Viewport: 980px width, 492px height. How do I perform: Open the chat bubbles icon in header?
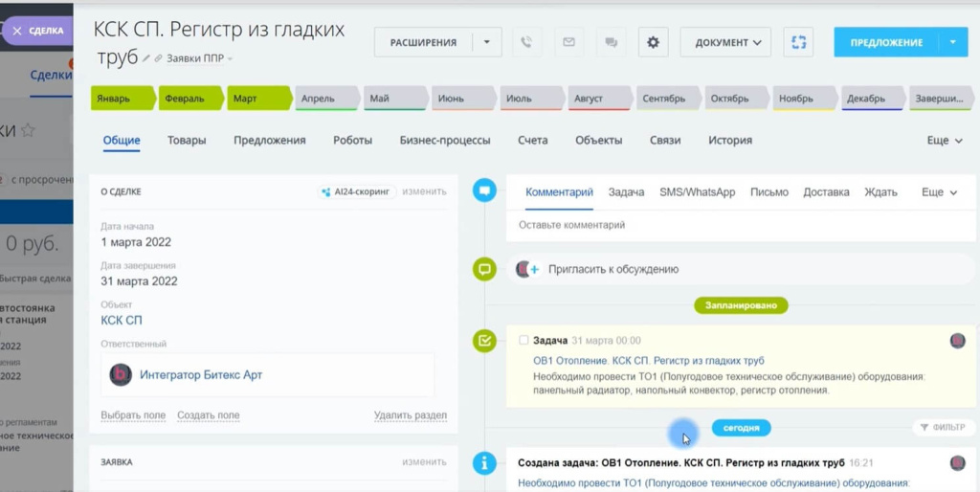(610, 42)
